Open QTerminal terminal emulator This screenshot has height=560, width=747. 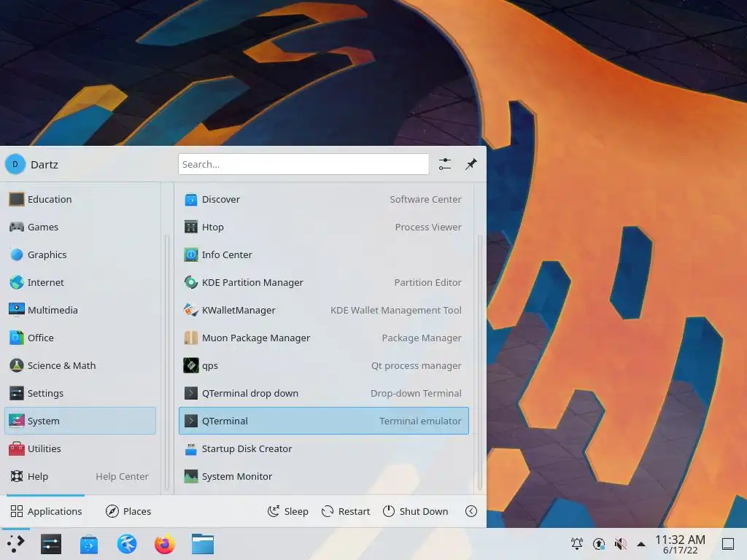point(323,421)
